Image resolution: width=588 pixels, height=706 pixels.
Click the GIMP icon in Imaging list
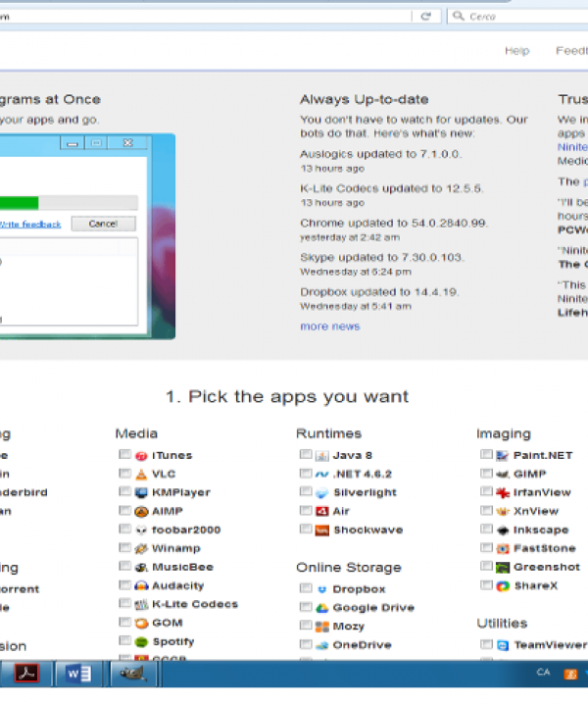point(502,474)
